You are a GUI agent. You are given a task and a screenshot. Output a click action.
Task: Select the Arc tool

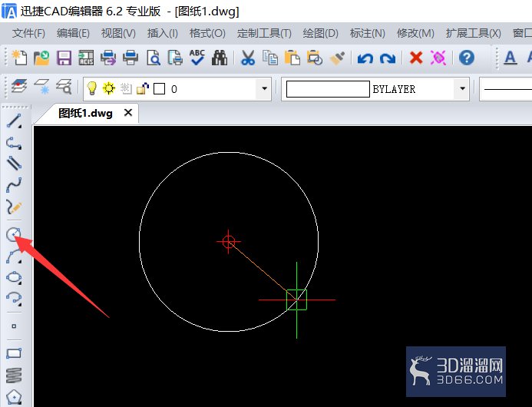point(14,256)
